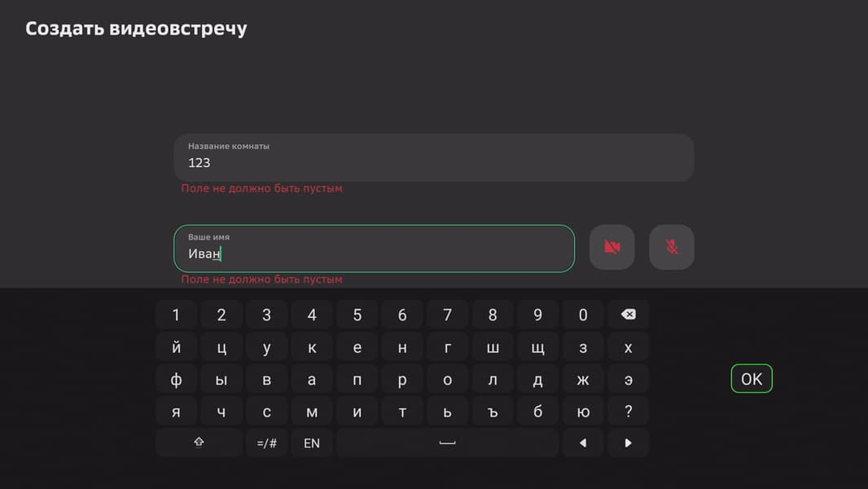This screenshot has height=489, width=868.
Task: Move cursor right with arrow key
Action: click(x=628, y=443)
